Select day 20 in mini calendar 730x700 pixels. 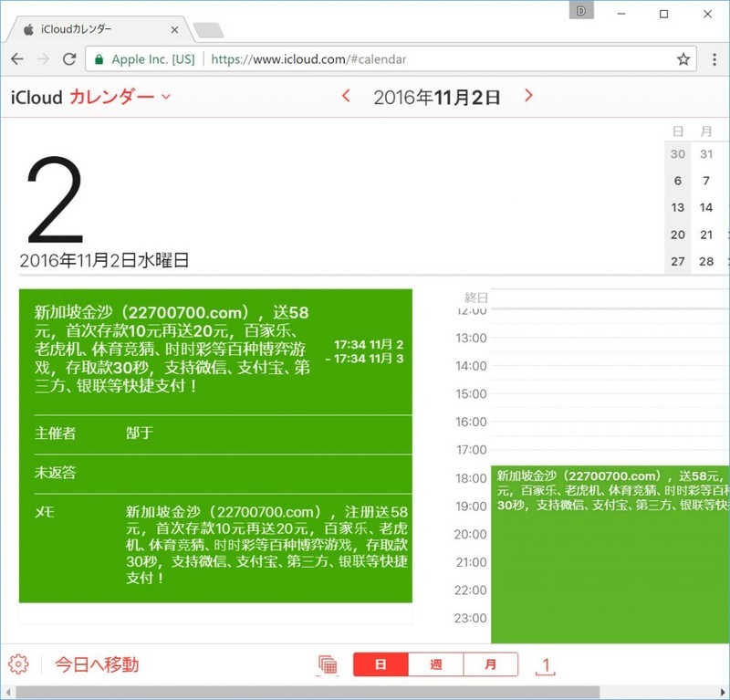[678, 235]
